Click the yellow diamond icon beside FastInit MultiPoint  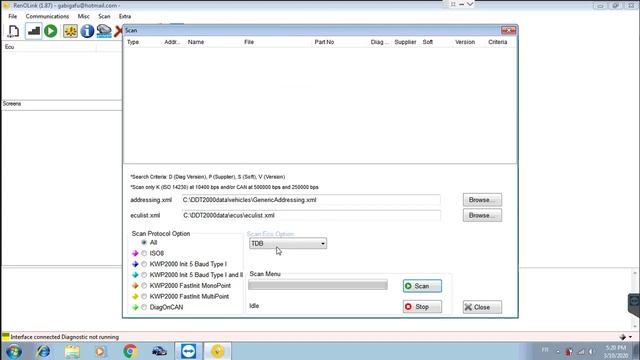click(135, 296)
